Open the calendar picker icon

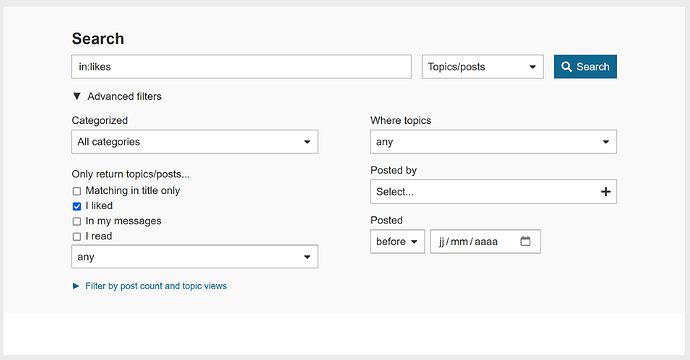[x=525, y=241]
